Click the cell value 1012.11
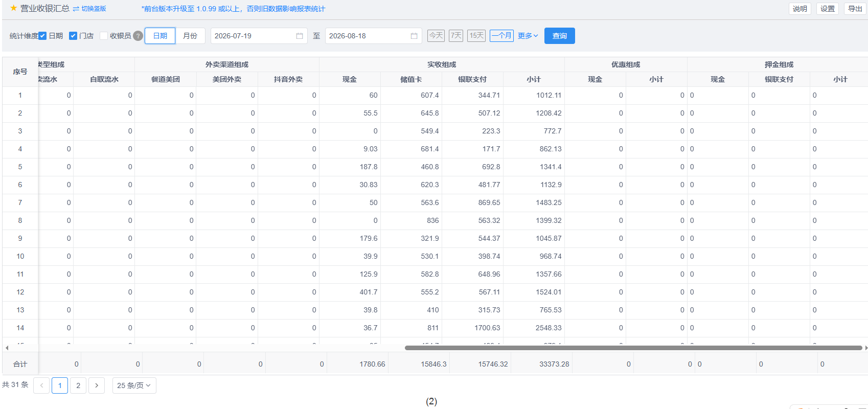The image size is (868, 409). click(549, 96)
